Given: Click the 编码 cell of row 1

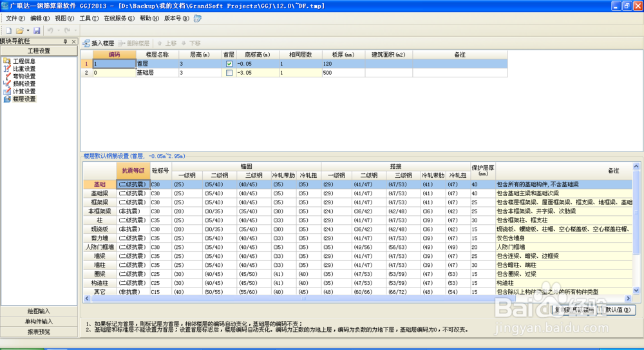Looking at the screenshot, I should coord(114,64).
